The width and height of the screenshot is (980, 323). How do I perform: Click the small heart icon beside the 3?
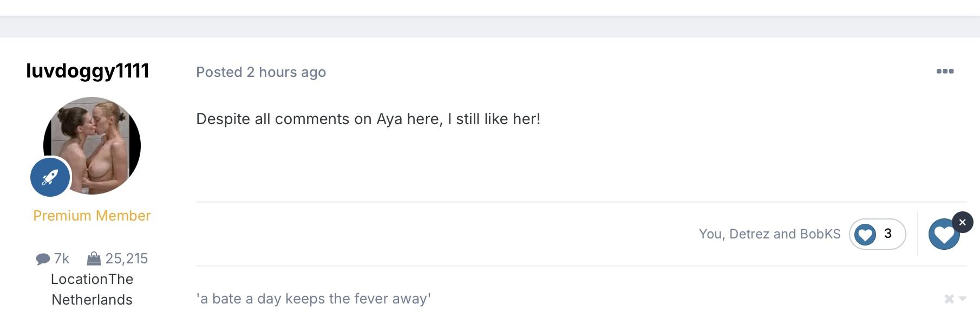click(x=865, y=235)
